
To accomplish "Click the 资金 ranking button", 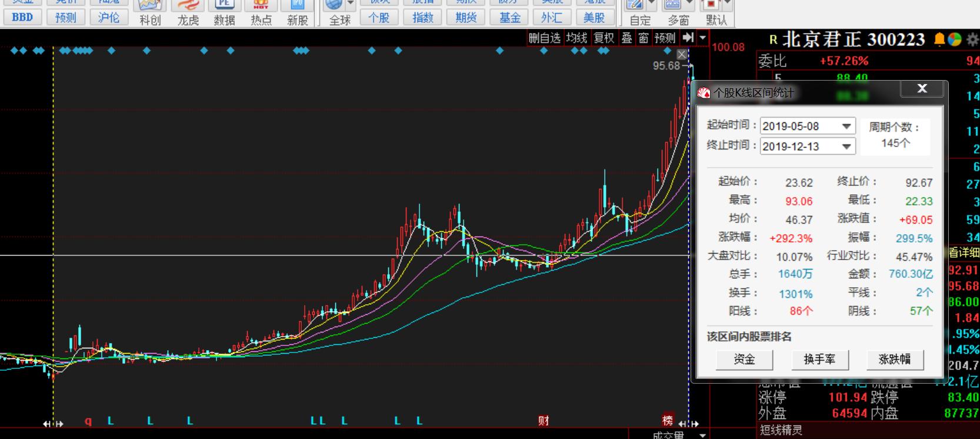I will pos(744,359).
